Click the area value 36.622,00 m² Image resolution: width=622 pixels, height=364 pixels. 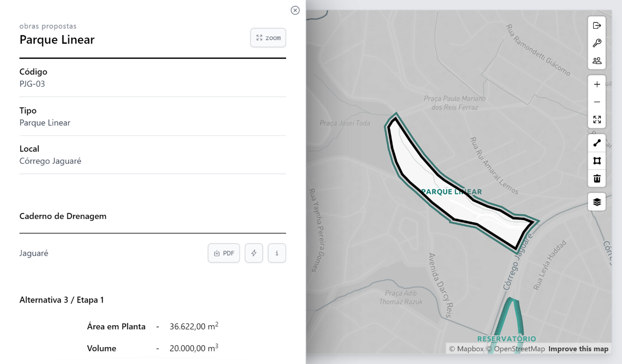tap(194, 326)
